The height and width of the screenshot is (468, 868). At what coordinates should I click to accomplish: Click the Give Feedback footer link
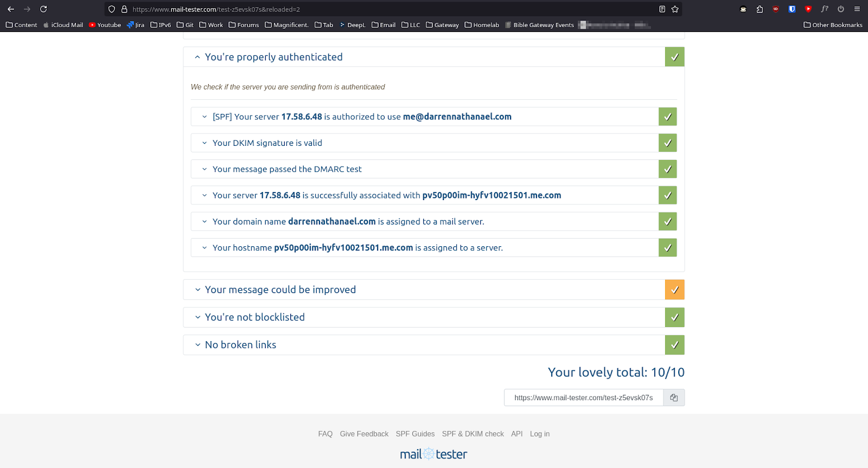pos(364,434)
